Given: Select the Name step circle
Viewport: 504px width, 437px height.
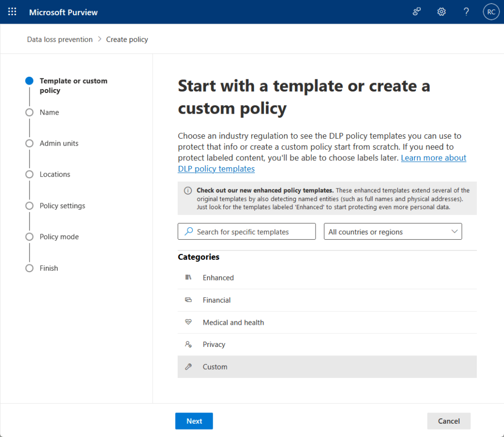Looking at the screenshot, I should point(29,113).
